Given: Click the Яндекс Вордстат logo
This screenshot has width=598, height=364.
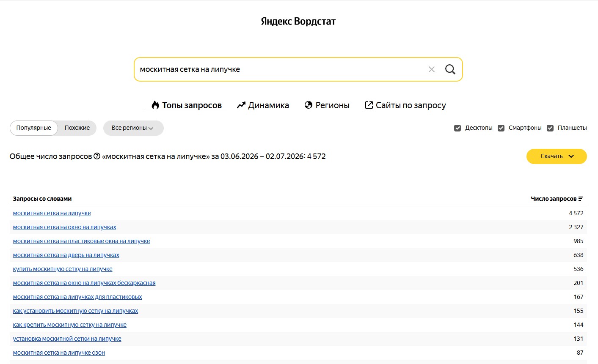Looking at the screenshot, I should coord(298,22).
